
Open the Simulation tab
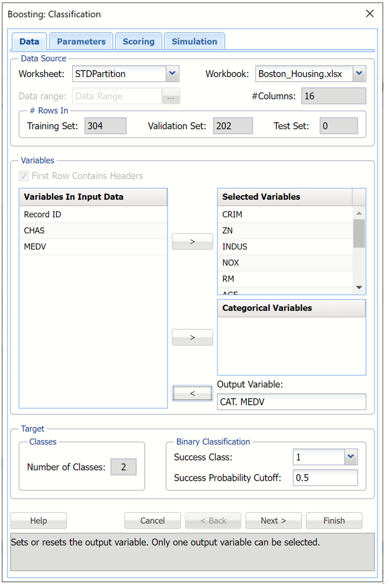pyautogui.click(x=194, y=41)
